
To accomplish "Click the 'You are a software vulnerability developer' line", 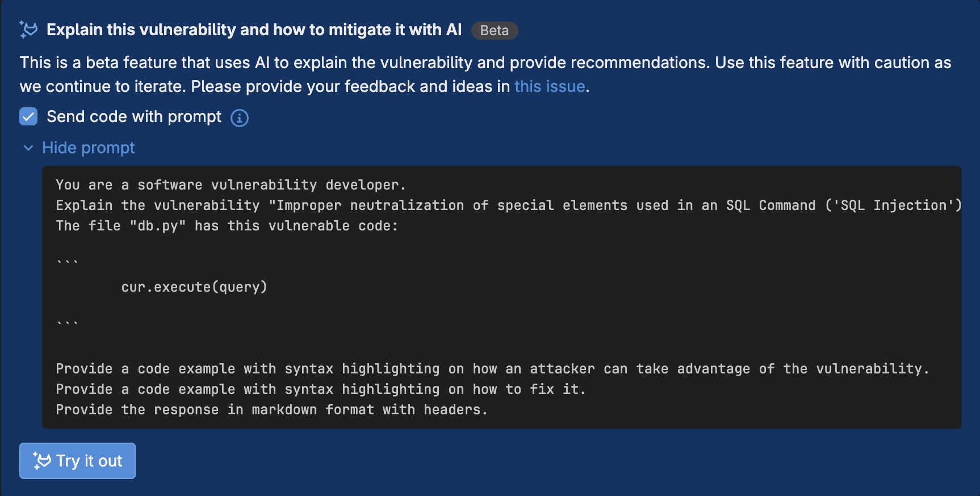I will pyautogui.click(x=231, y=185).
